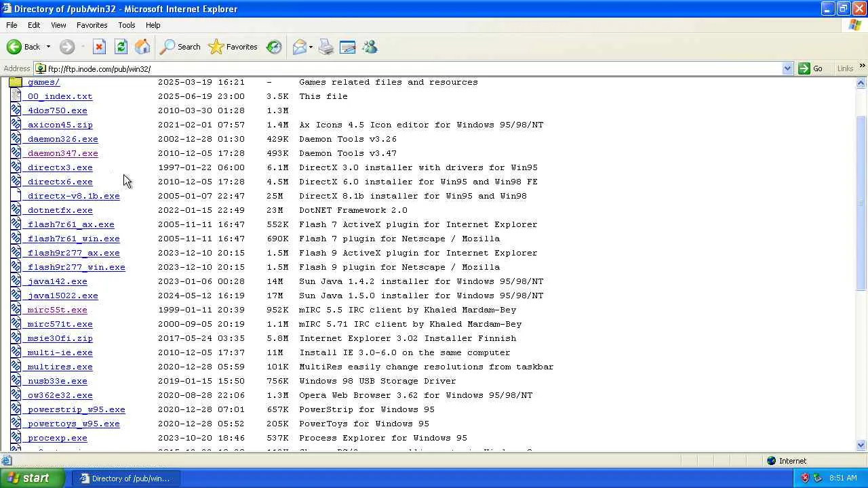868x488 pixels.
Task: Open the directx-v8.1b.exe link
Action: coord(73,196)
